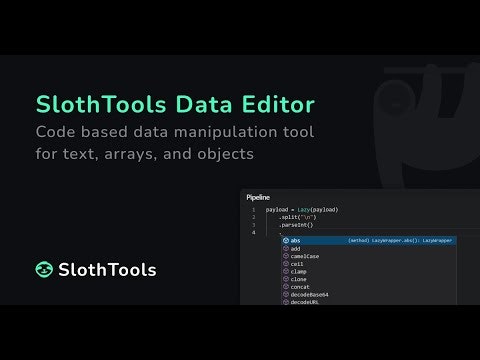The width and height of the screenshot is (480, 360).
Task: Click the 'SlothTools Data Editor' green title
Action: (x=175, y=104)
